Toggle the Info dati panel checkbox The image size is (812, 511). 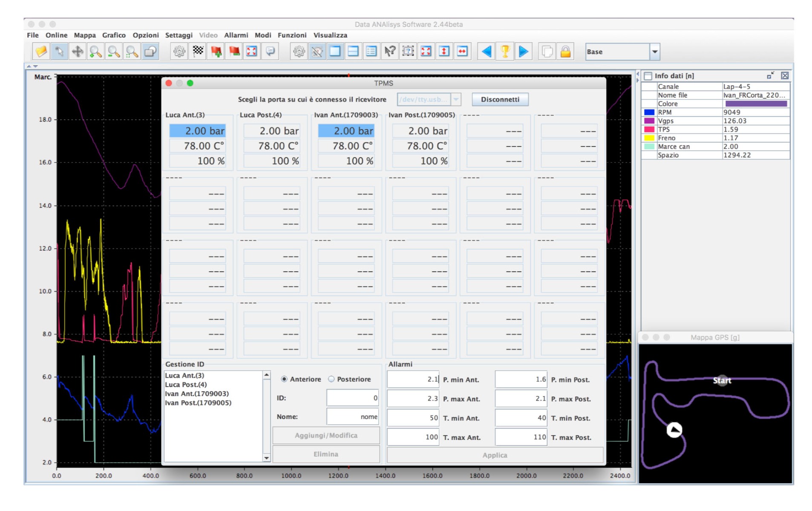click(x=648, y=76)
